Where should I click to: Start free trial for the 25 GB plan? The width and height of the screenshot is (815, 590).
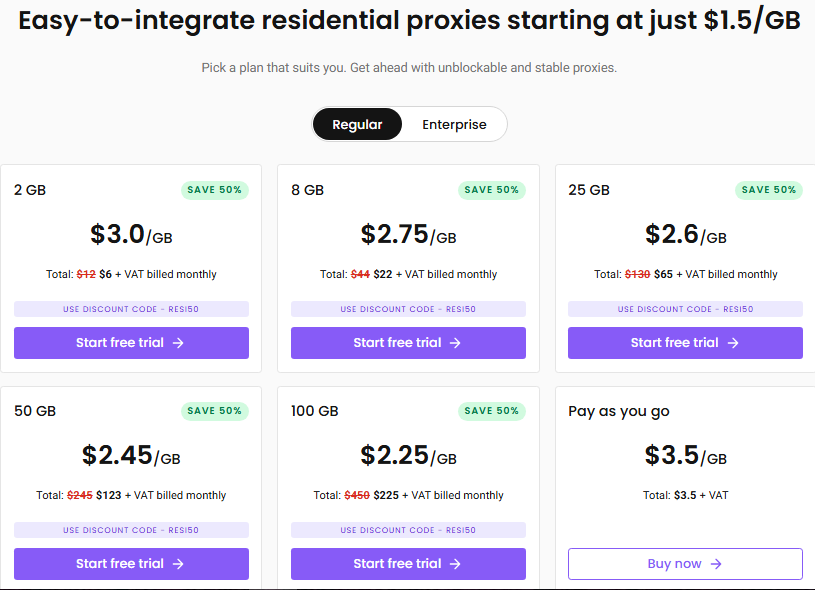(675, 343)
